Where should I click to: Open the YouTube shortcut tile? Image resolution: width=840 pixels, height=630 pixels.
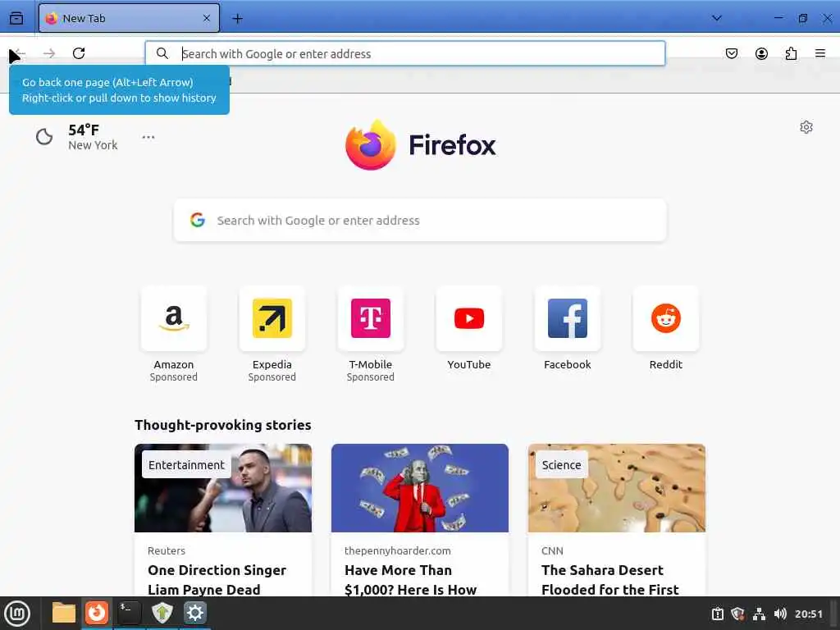469,318
